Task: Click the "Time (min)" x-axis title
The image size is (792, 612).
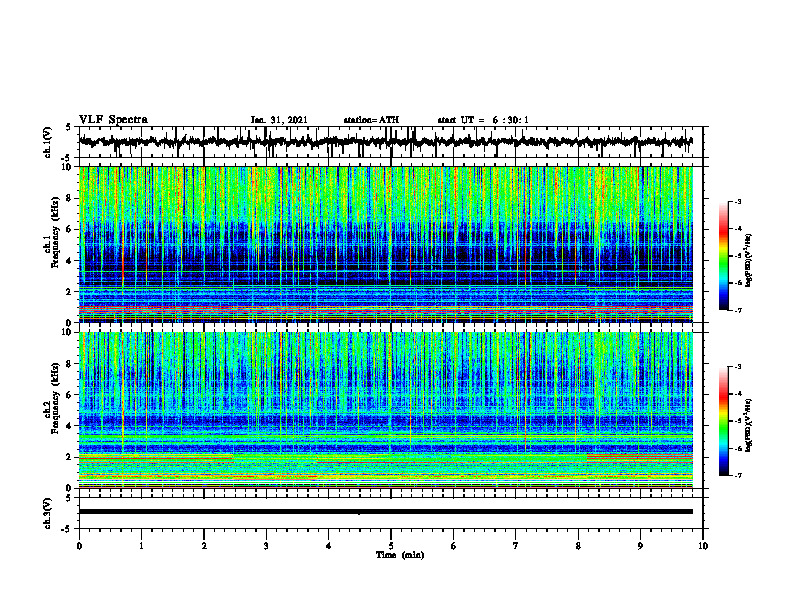Action: pyautogui.click(x=400, y=555)
